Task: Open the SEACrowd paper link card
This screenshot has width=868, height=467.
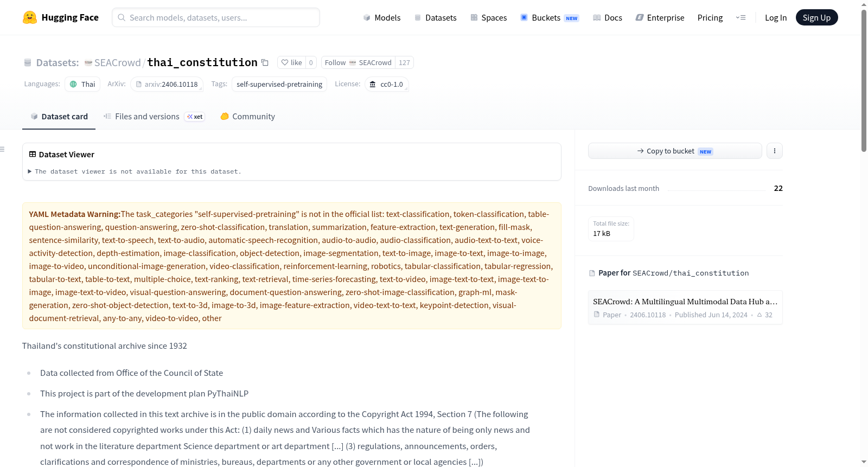Action: (685, 308)
